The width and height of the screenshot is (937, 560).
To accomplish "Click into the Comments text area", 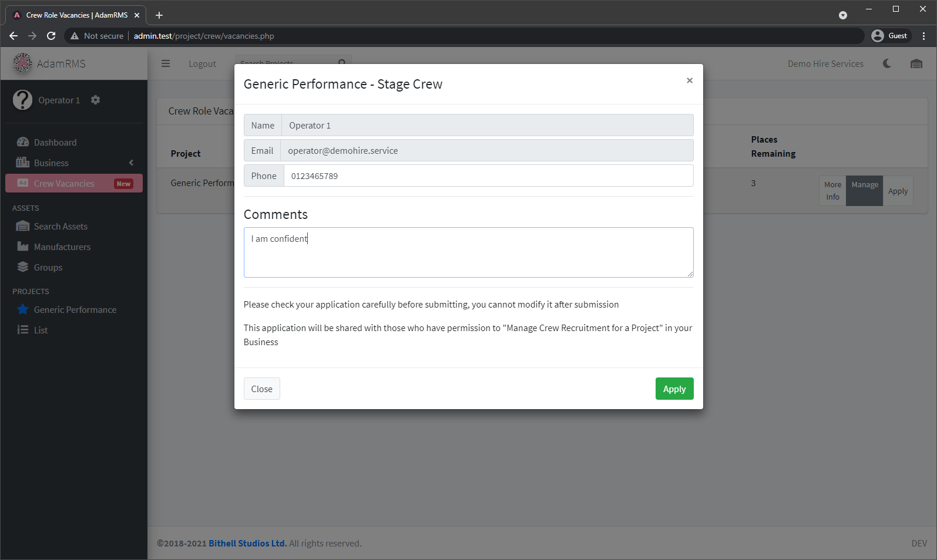I will (x=468, y=252).
